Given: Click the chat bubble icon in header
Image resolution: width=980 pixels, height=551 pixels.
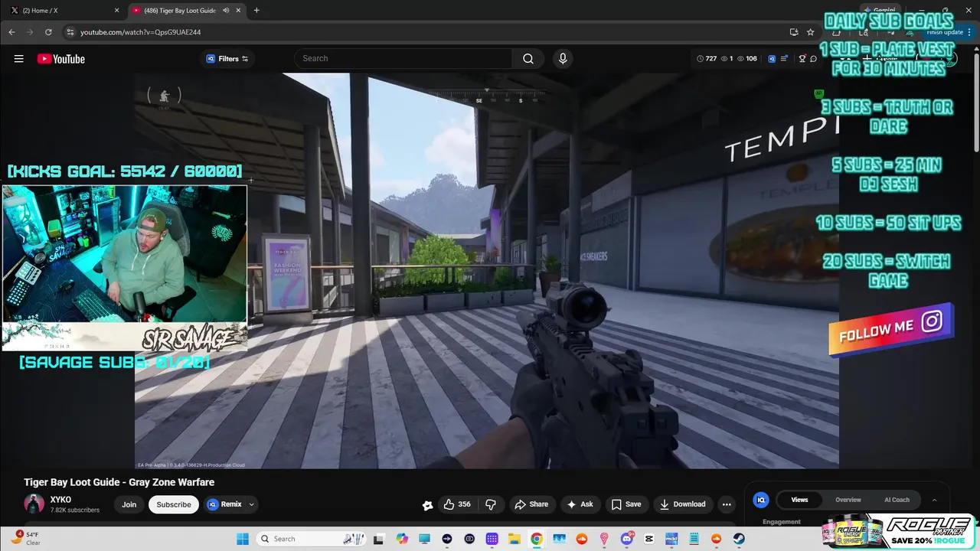Looking at the screenshot, I should [813, 59].
